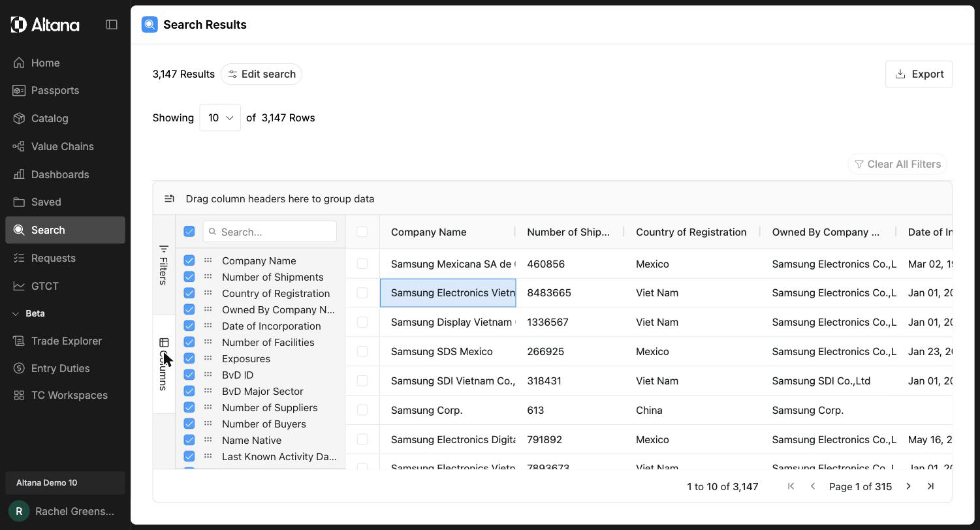Click the Passports ID card icon

19,91
